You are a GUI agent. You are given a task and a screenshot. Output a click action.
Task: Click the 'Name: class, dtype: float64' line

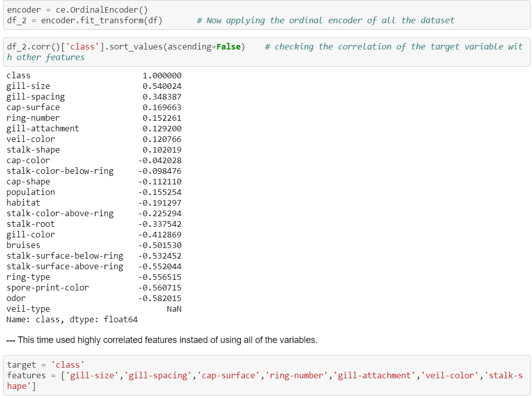click(72, 319)
